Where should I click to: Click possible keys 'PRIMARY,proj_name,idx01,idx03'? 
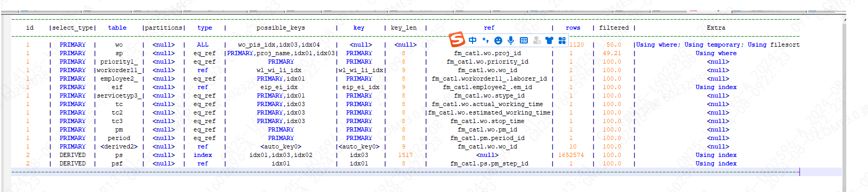(x=281, y=53)
